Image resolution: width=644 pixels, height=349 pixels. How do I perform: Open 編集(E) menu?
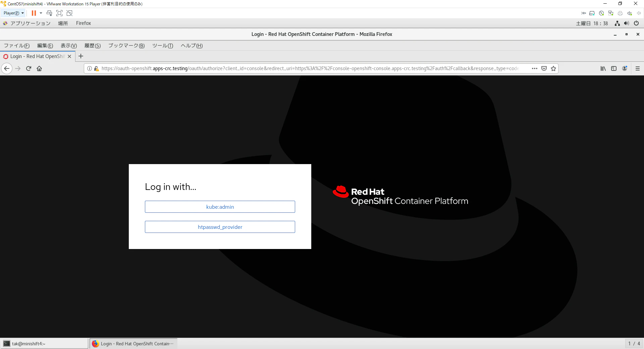45,46
